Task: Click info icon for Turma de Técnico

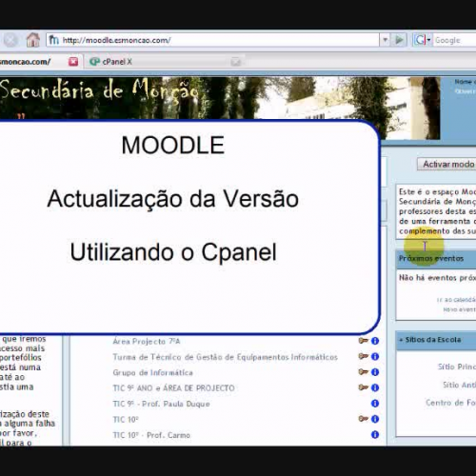Action: [375, 356]
